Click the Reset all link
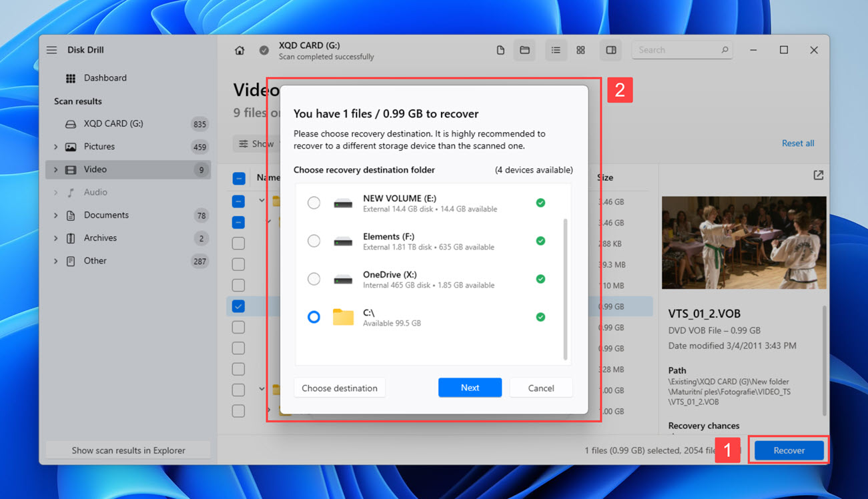This screenshot has height=499, width=868. click(798, 143)
